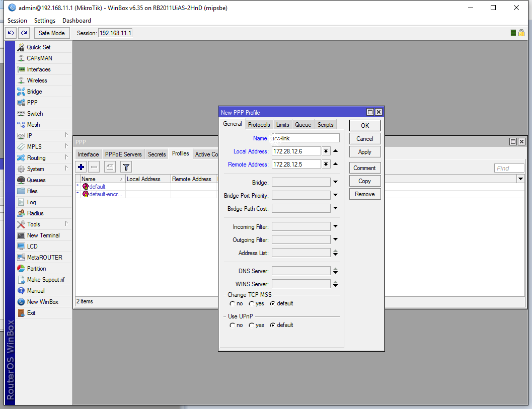
Task: Open Files in sidebar
Action: click(44, 191)
